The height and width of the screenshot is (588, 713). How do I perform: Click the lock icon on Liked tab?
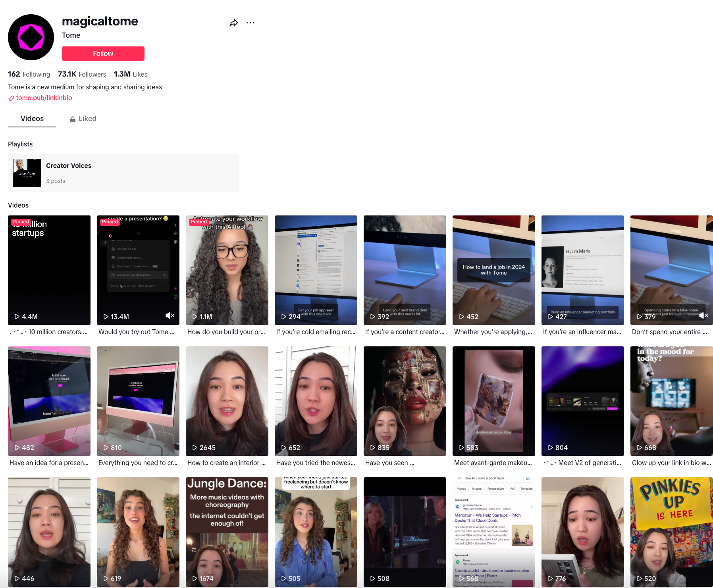(x=73, y=119)
